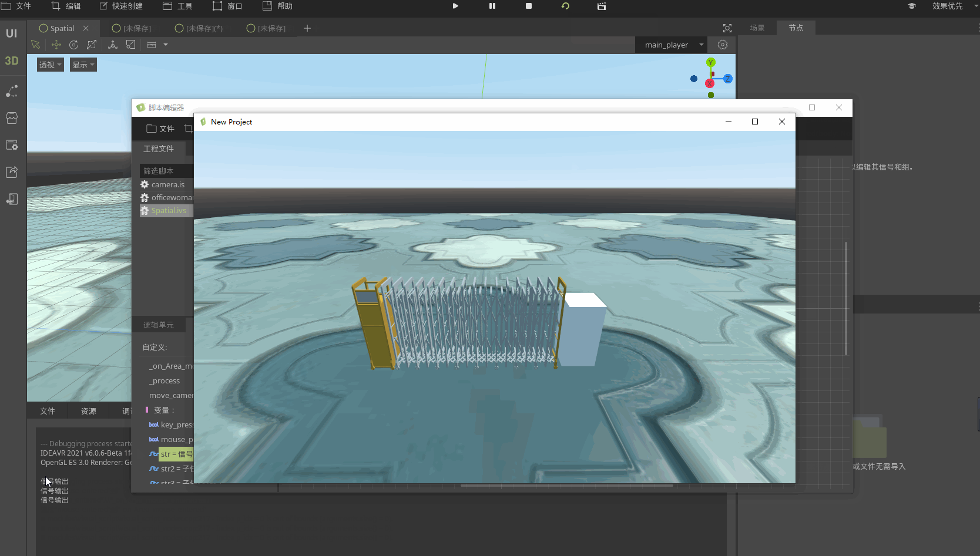
Task: Click the reload refresh icon
Action: coord(565,6)
